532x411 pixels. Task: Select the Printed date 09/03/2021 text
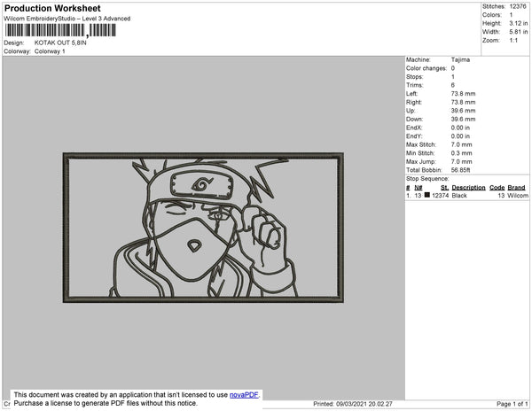(x=353, y=404)
